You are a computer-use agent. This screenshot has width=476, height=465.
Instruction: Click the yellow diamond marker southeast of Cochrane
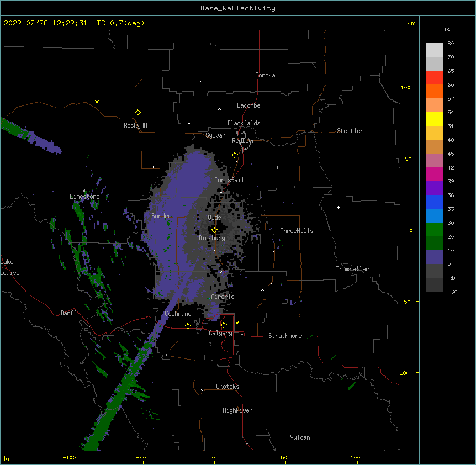pos(188,326)
